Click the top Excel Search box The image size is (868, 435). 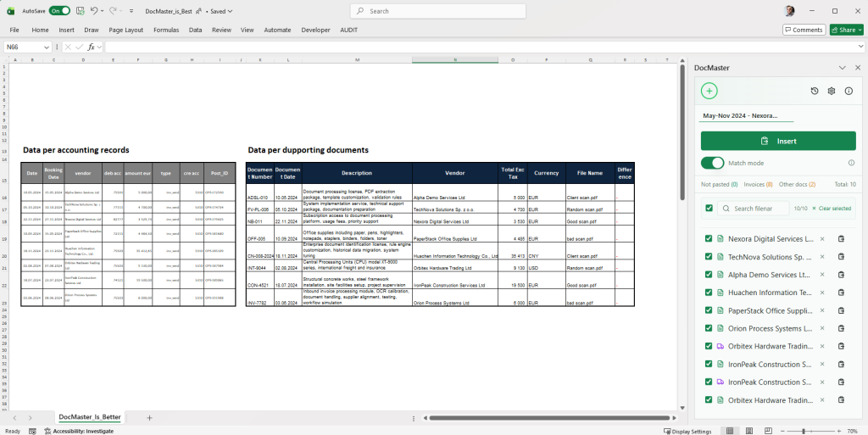tap(438, 11)
